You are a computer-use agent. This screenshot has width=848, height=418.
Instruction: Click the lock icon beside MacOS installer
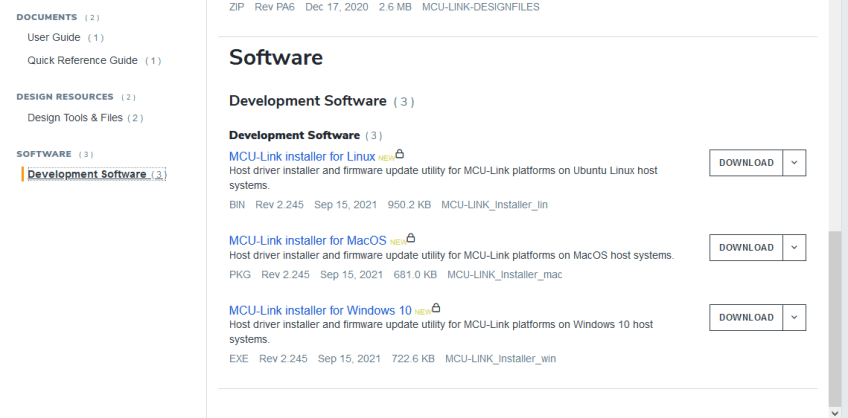click(411, 238)
